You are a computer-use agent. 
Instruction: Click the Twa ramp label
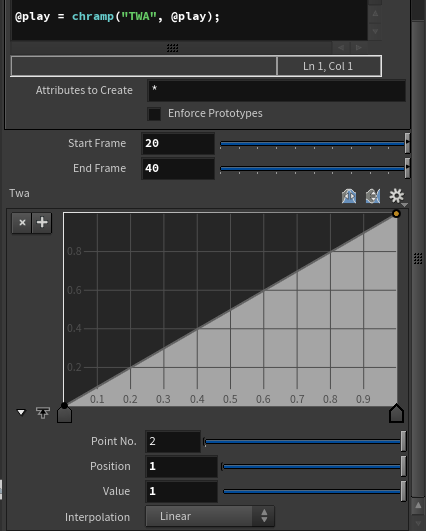19,193
